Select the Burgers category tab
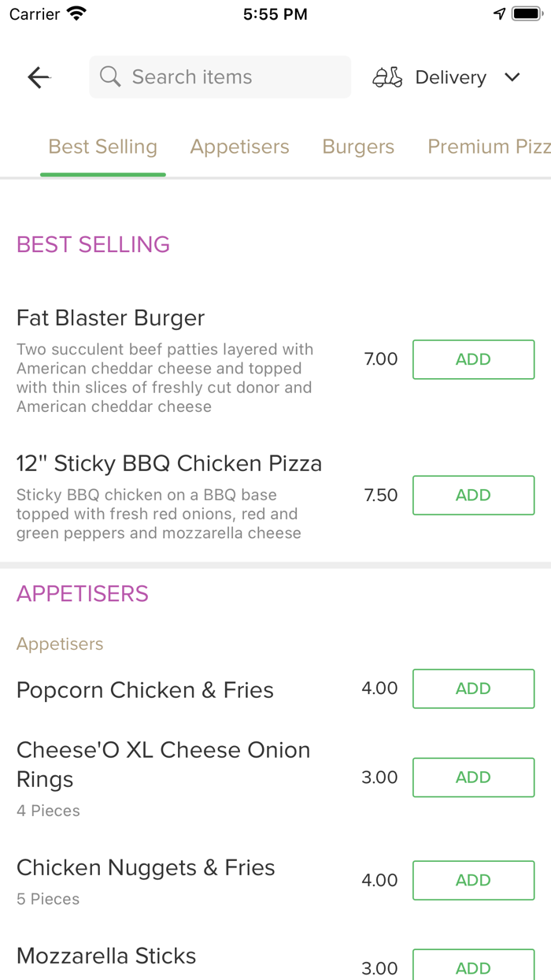The height and width of the screenshot is (980, 551). tap(358, 147)
